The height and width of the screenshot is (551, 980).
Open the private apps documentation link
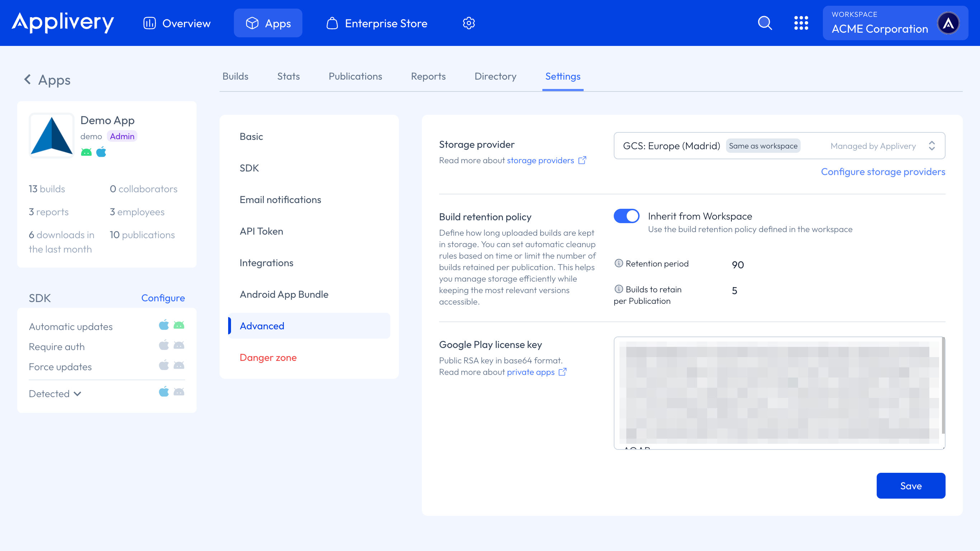point(531,372)
